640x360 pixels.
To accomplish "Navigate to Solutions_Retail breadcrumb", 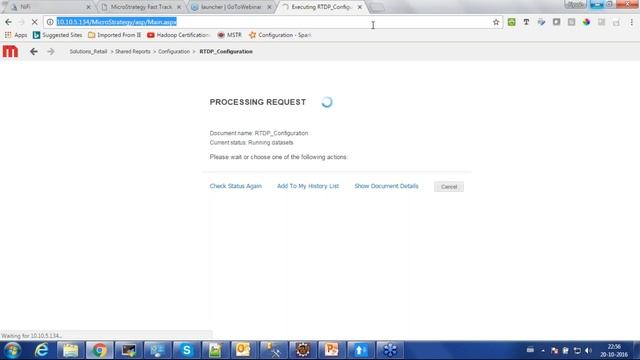I will click(x=88, y=51).
